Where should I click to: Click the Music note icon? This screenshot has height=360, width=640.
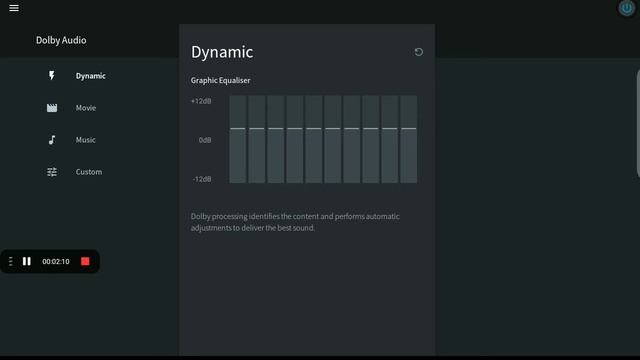pos(52,140)
